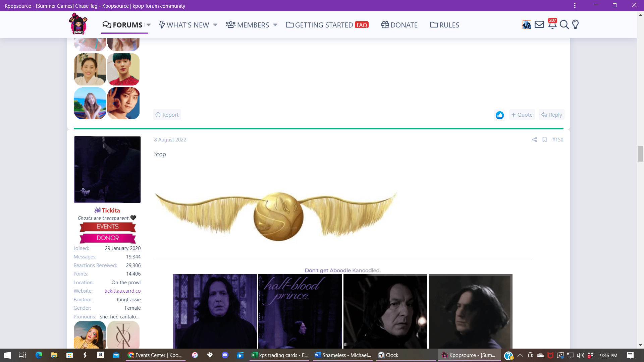This screenshot has height=362, width=644.
Task: Bookmark post #150
Action: click(x=545, y=139)
